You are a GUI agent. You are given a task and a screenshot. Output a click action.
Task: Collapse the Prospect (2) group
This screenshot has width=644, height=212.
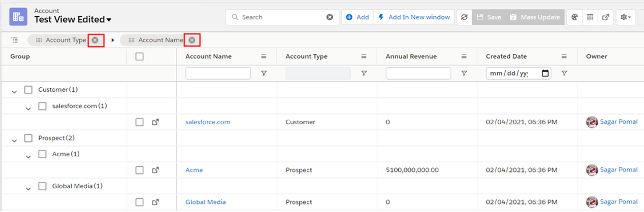(x=15, y=139)
